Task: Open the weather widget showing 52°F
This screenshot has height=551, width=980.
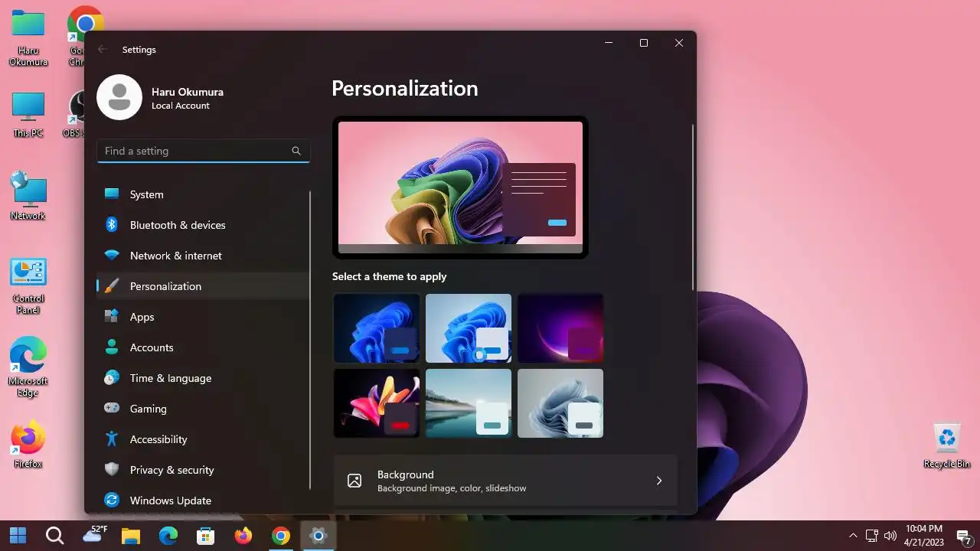Action: coord(94,535)
